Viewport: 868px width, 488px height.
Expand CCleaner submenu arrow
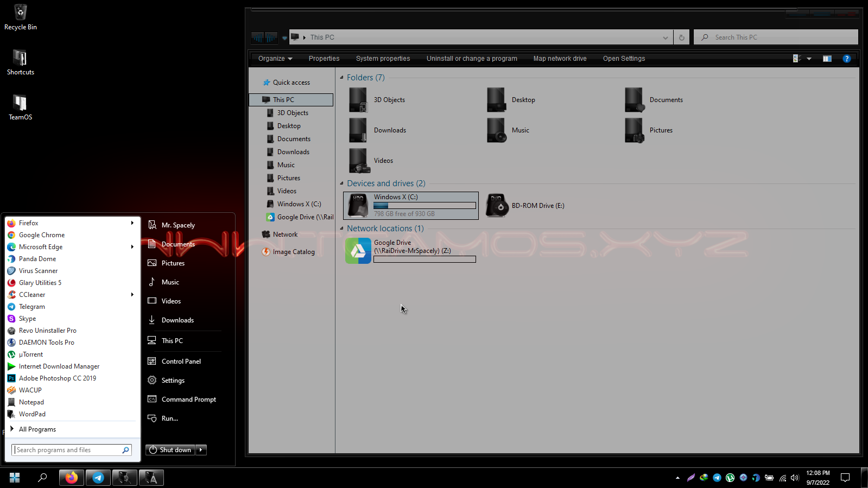click(132, 295)
